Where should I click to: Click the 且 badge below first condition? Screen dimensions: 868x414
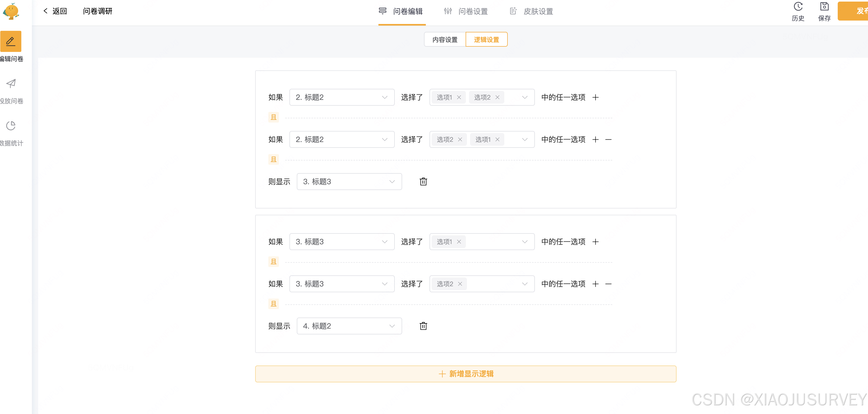click(x=273, y=117)
